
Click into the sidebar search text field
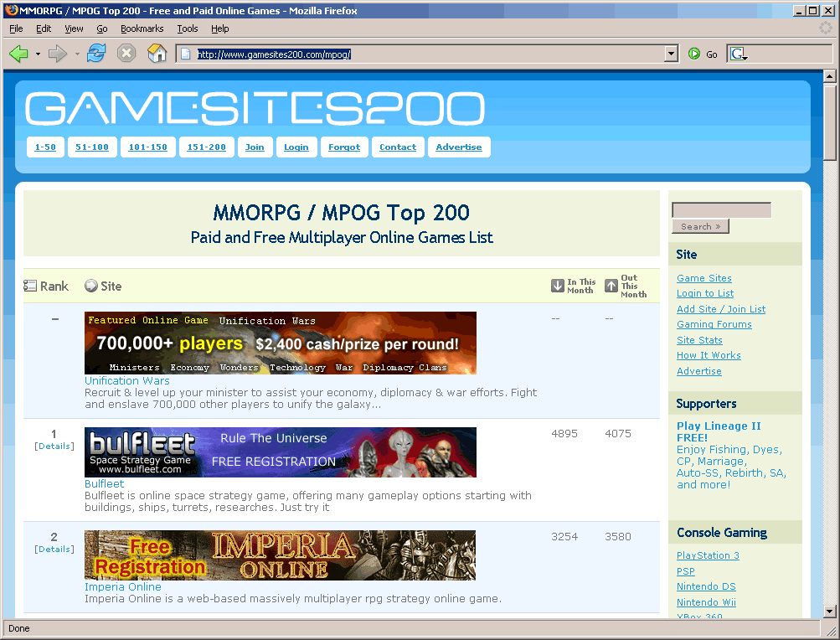[x=721, y=210]
